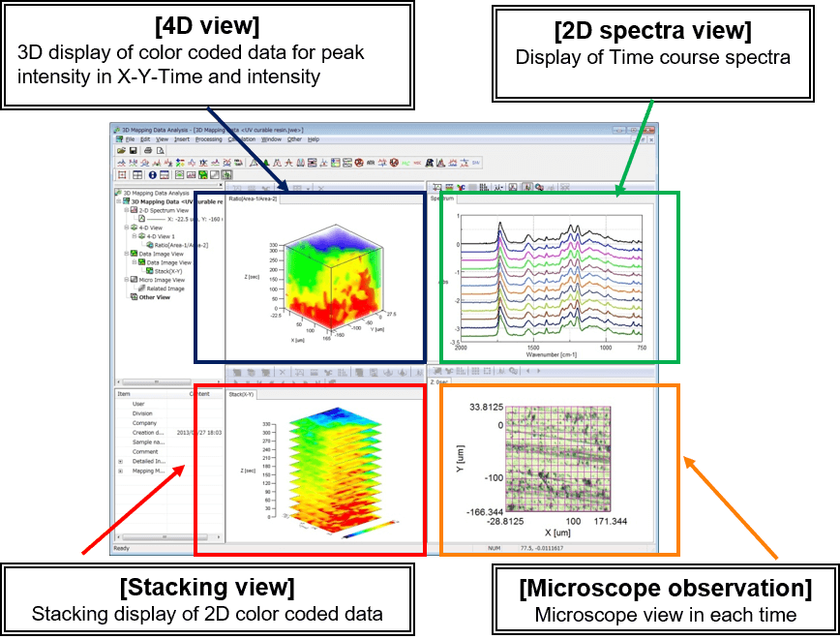Click the User property row
This screenshot has width=840, height=639.
pyautogui.click(x=168, y=404)
